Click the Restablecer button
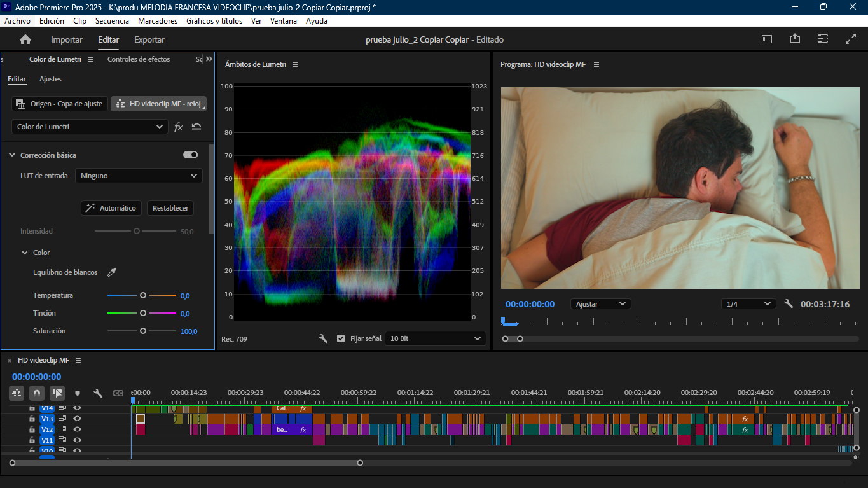 point(170,208)
